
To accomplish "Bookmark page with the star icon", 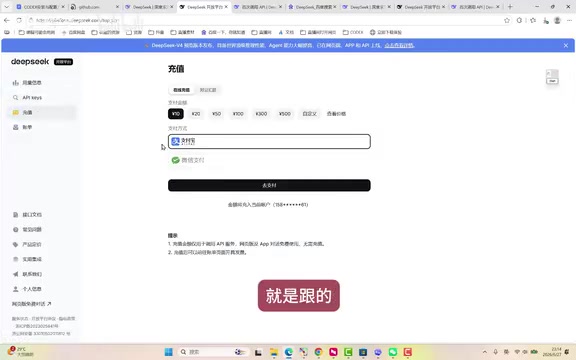I will click(507, 20).
